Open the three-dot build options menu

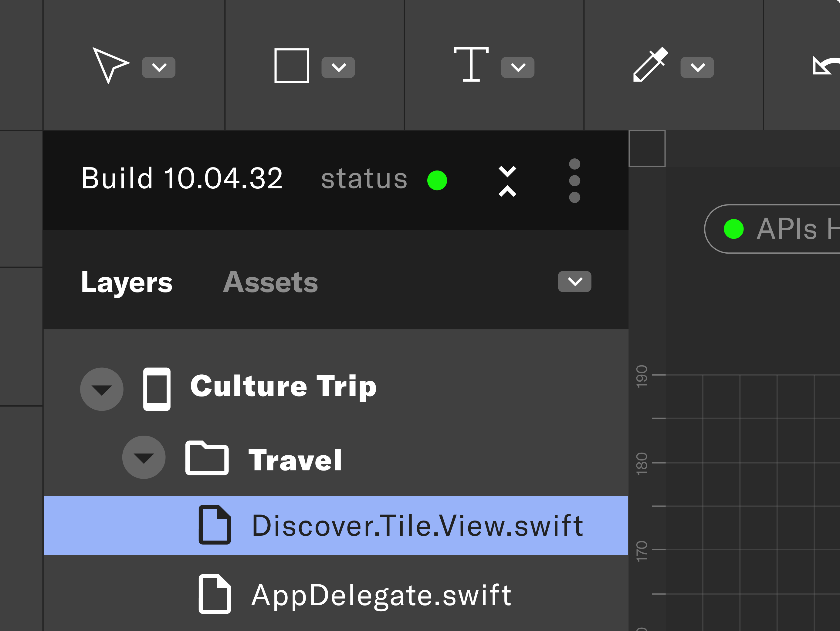point(574,181)
